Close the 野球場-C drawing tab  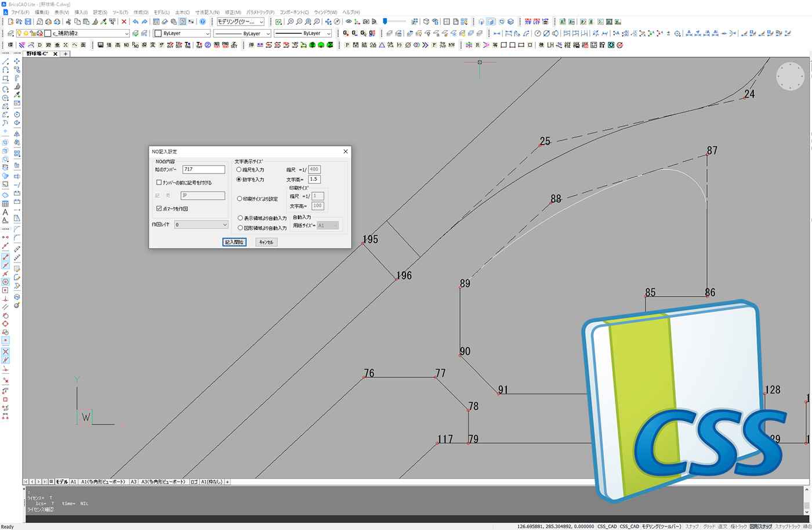tap(56, 53)
